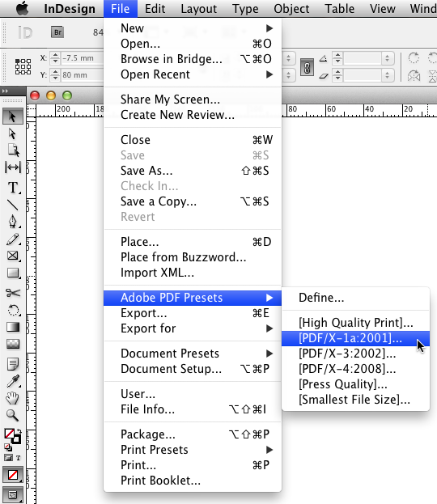Select [PDF/X-1a:2001]... preset
Screen dimensions: 437x504
[x=355, y=338]
